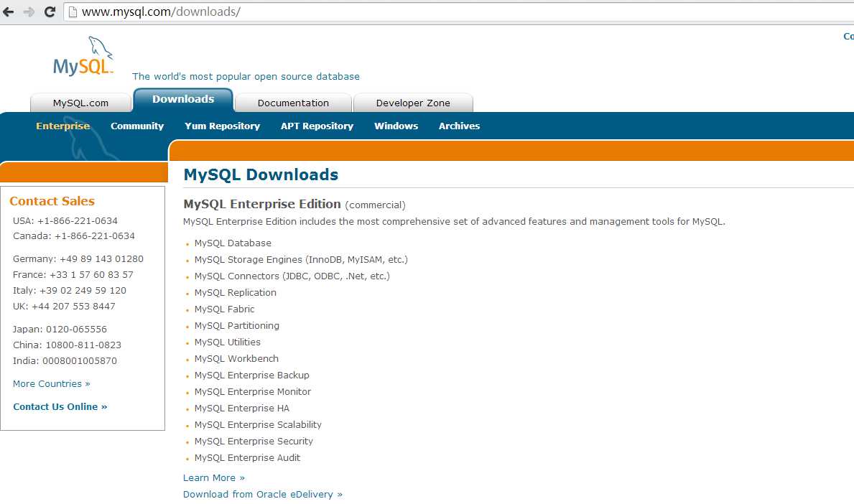Click the Japan sales phone number
Image resolution: width=854 pixels, height=504 pixels.
pos(76,330)
